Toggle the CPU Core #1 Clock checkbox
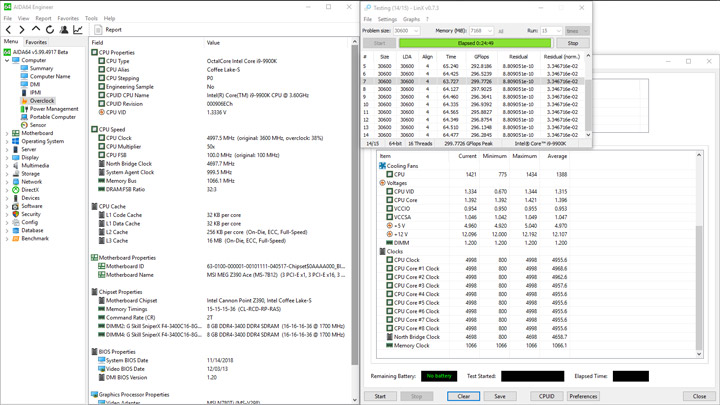Viewport: 720px width, 405px height. tap(389, 269)
